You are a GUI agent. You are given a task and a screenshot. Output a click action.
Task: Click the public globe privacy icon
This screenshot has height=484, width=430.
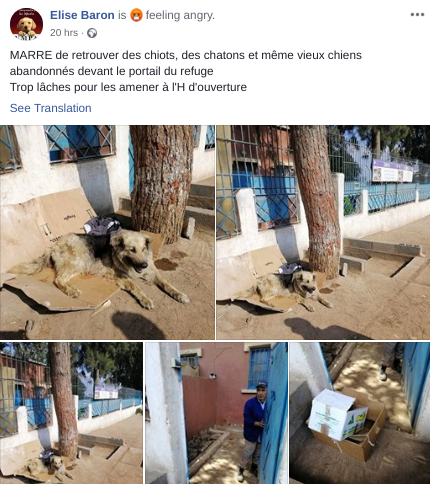click(x=92, y=33)
